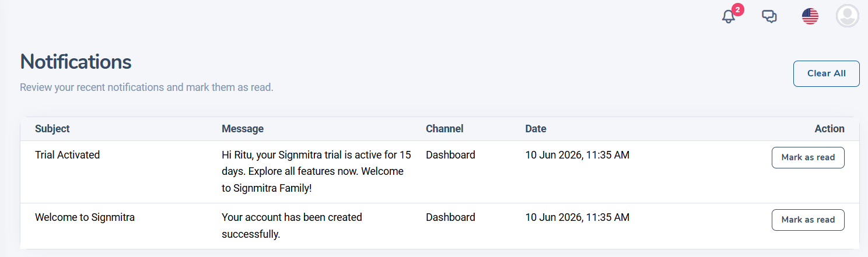The height and width of the screenshot is (257, 868).
Task: Click the Date column header
Action: point(535,129)
